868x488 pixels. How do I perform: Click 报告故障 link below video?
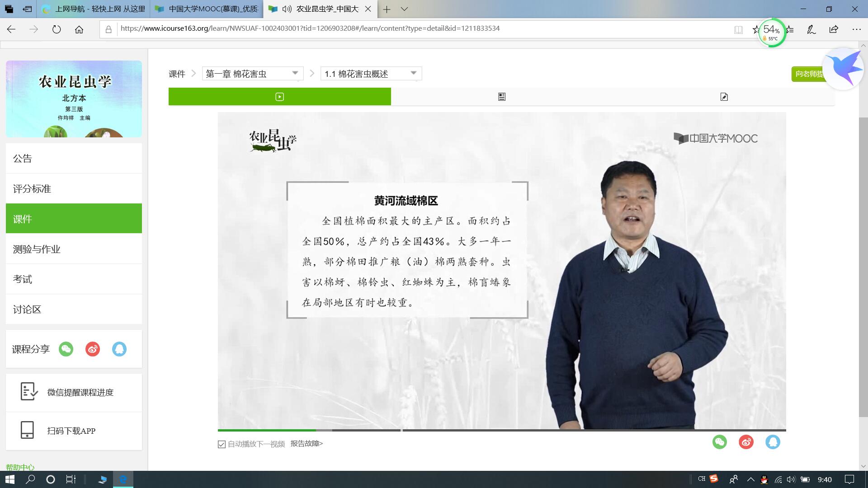pos(307,444)
